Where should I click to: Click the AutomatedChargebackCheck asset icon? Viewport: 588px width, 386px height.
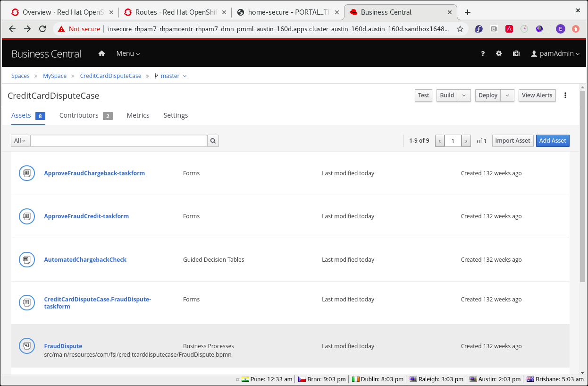click(x=27, y=259)
